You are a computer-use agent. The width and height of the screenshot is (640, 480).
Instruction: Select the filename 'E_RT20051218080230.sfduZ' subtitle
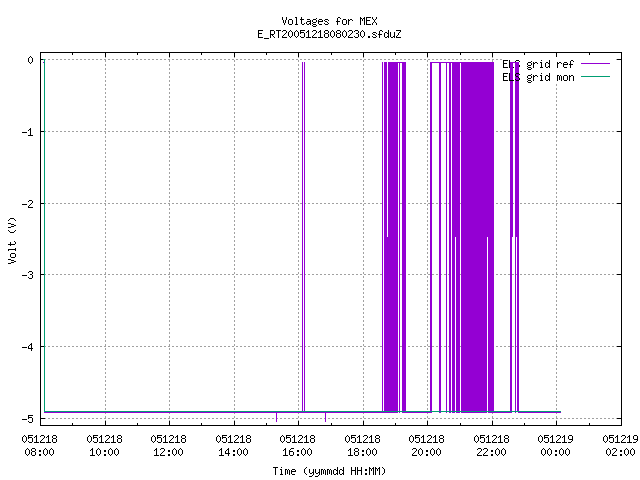pyautogui.click(x=329, y=34)
